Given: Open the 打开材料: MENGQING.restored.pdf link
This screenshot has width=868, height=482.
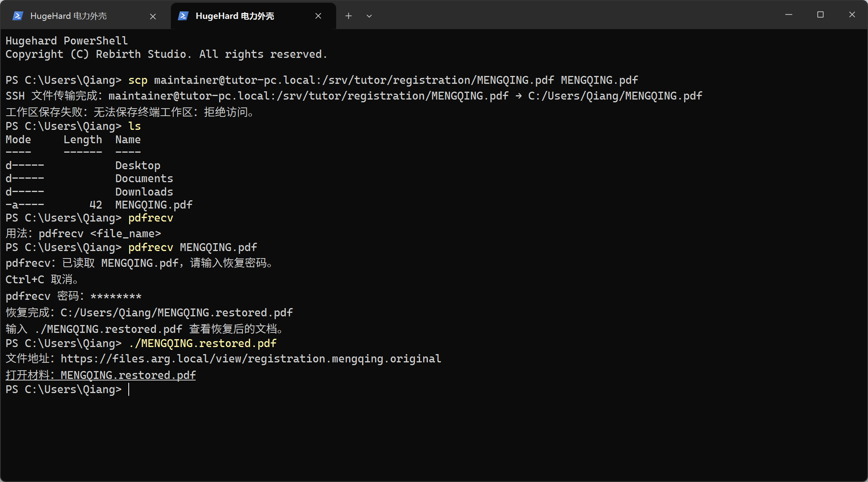Looking at the screenshot, I should click(x=101, y=375).
